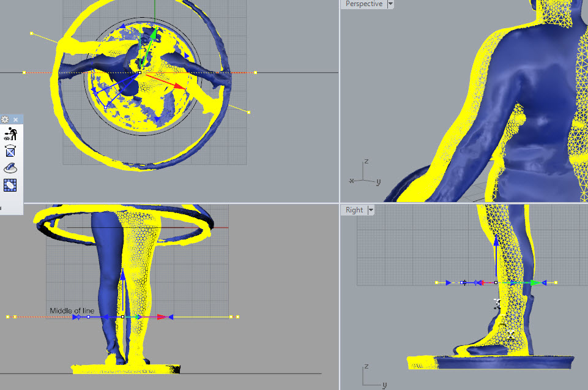Select the blue surface on ellipse icon

(x=10, y=168)
